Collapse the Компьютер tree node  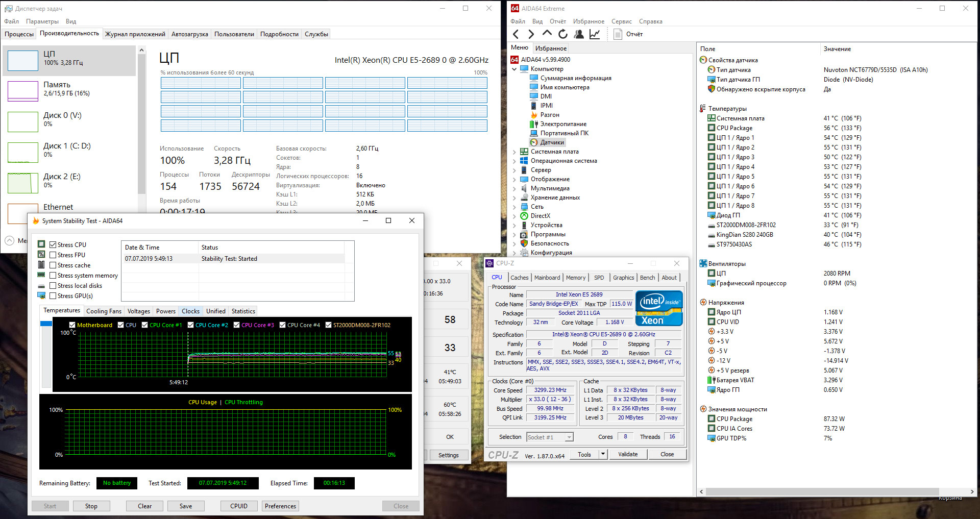tap(514, 69)
